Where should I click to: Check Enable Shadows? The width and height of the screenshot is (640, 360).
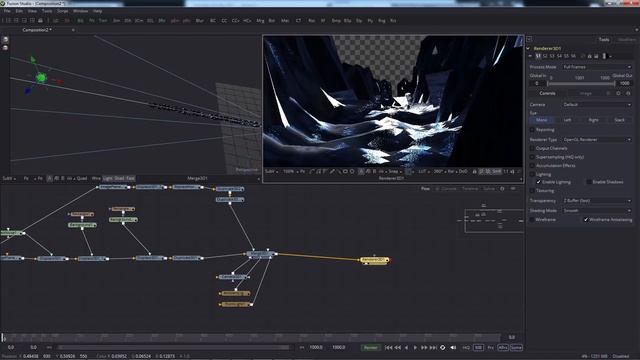tap(589, 182)
